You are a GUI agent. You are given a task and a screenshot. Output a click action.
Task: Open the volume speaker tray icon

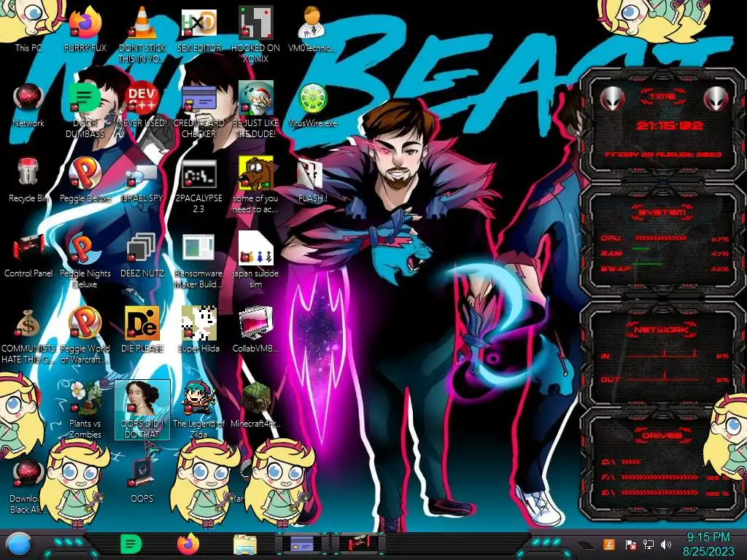coord(665,544)
